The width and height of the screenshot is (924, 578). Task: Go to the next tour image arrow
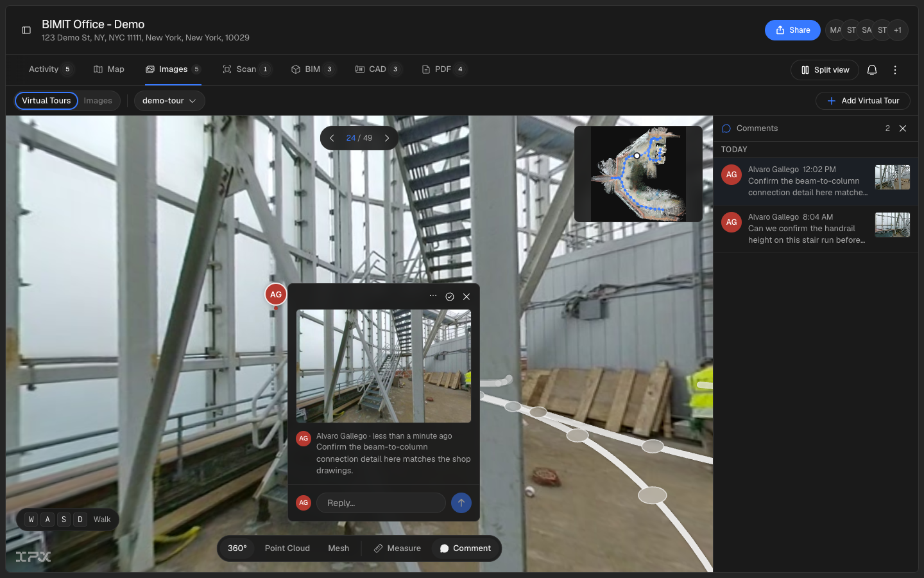coord(387,138)
